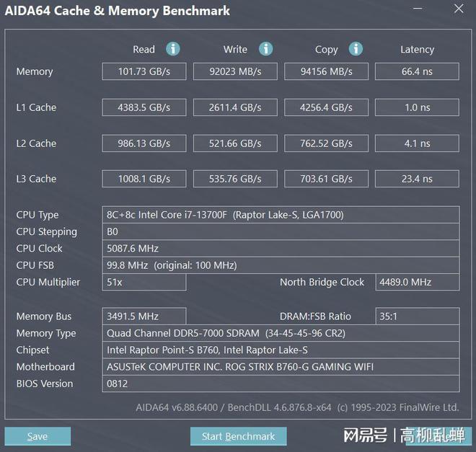Viewport: 476px width, 452px height.
Task: Click the CPU Stepping field B0
Action: (x=281, y=231)
